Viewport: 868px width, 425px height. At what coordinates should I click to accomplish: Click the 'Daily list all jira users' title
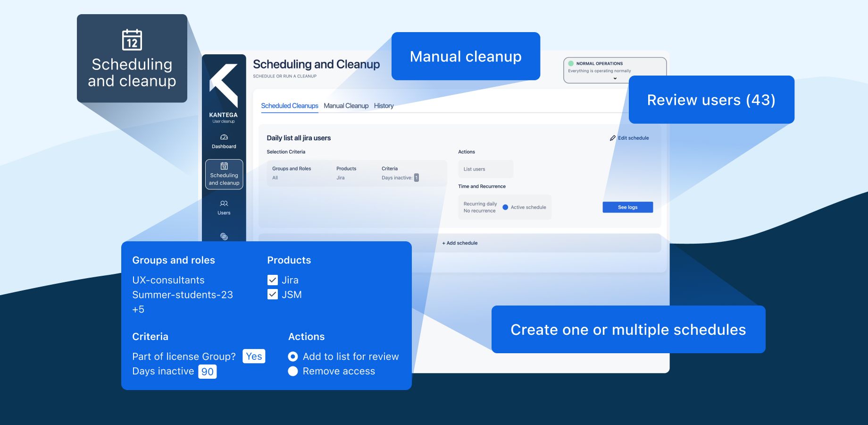[x=299, y=138]
